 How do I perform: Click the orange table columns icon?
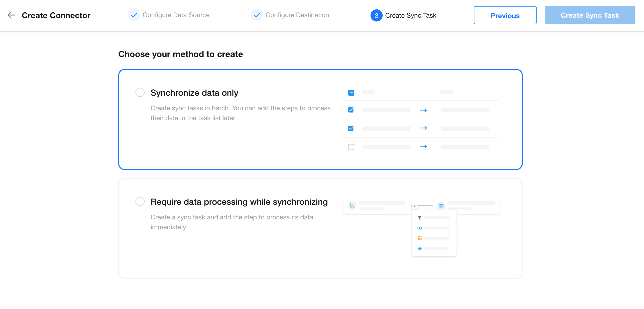tap(420, 238)
